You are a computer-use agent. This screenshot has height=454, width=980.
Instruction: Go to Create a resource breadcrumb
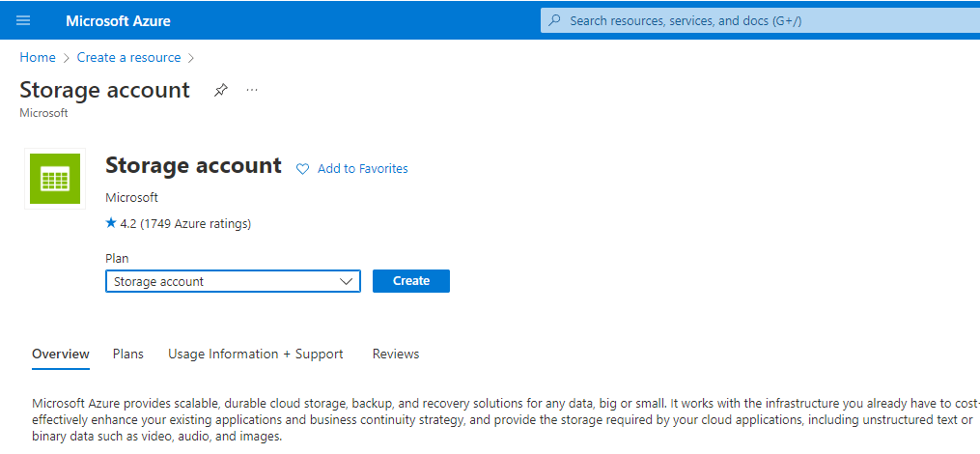tap(128, 58)
